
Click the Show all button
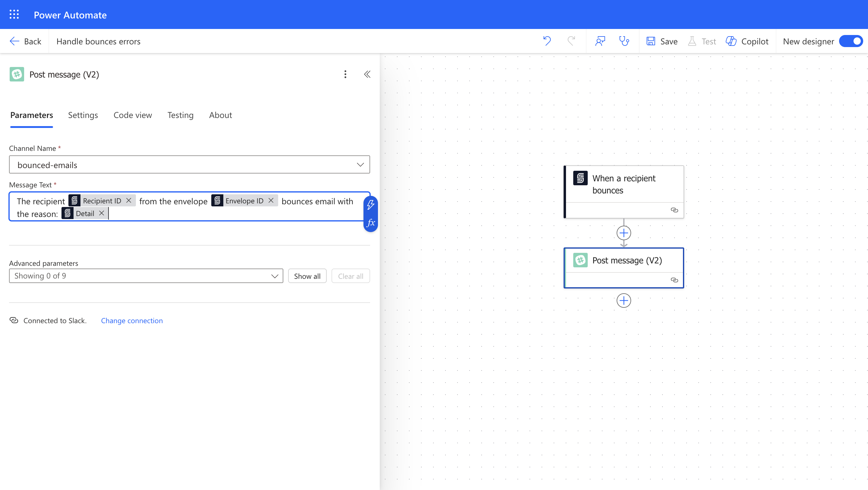307,276
